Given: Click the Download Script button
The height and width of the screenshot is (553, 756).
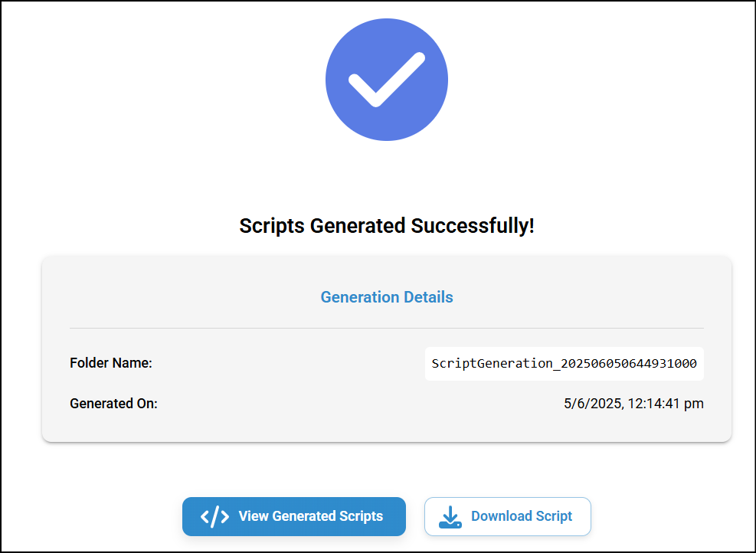Looking at the screenshot, I should pyautogui.click(x=508, y=516).
